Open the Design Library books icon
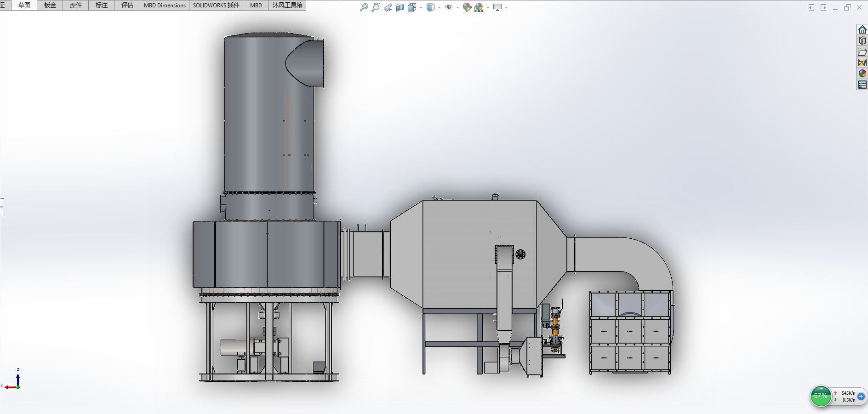 [x=862, y=40]
